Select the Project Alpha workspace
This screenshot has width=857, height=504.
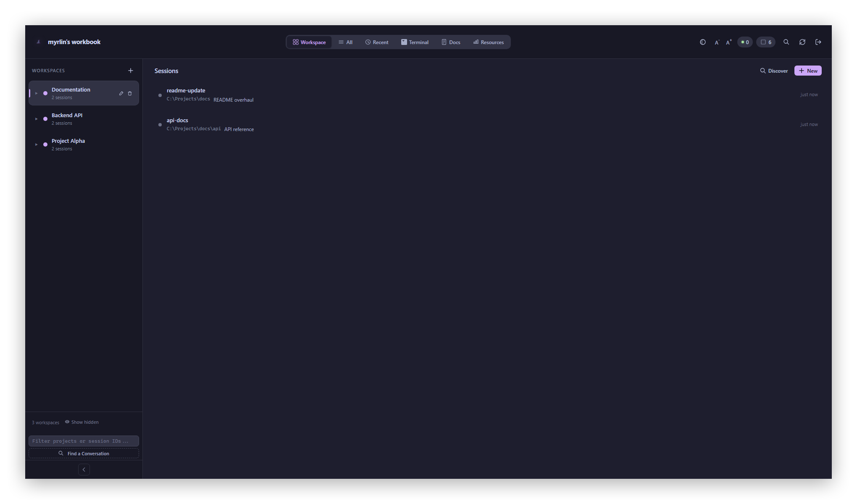tap(84, 144)
